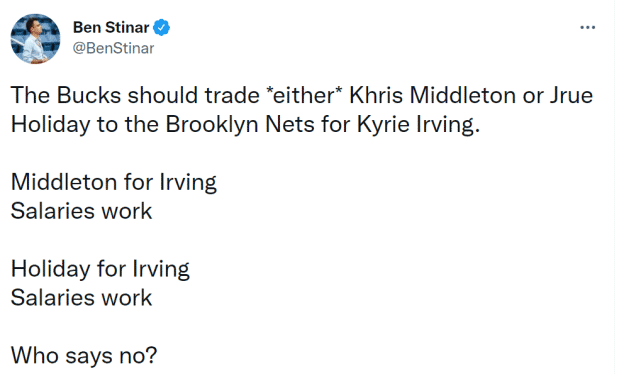Click "Brooklyn Nets" in the tweet text

click(x=240, y=124)
